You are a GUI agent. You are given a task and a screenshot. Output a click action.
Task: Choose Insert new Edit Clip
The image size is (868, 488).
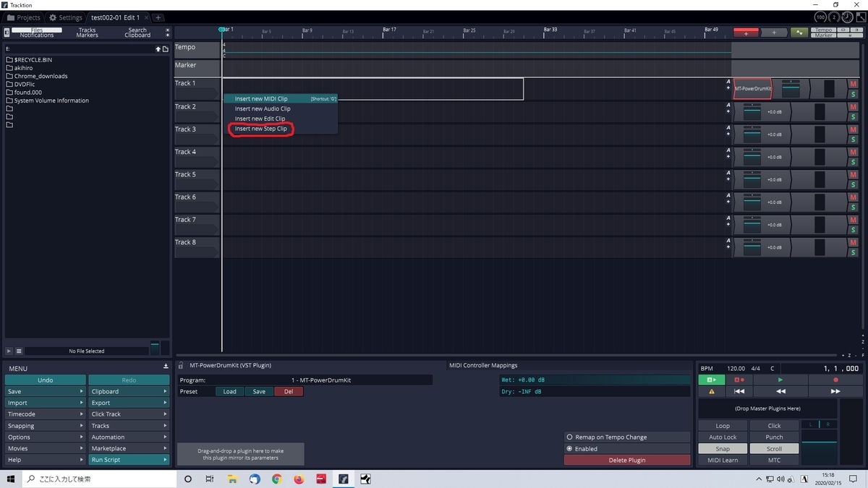280,119
